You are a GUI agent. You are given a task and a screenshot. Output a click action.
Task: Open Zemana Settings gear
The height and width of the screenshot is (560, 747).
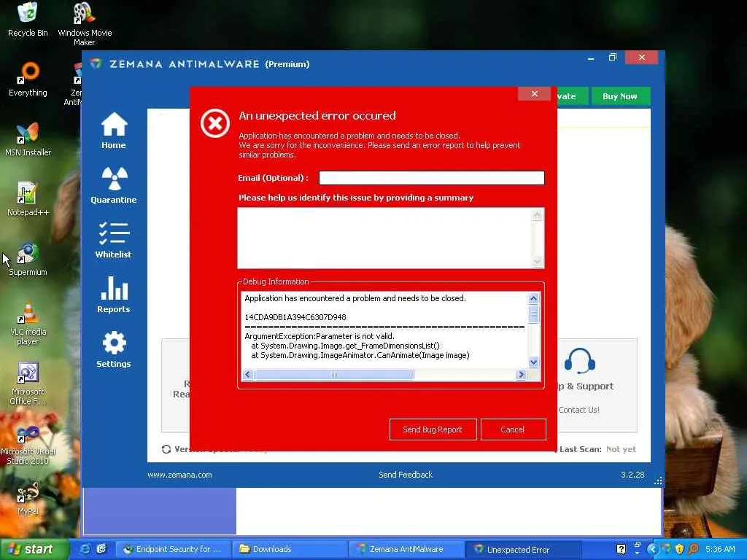pos(113,349)
